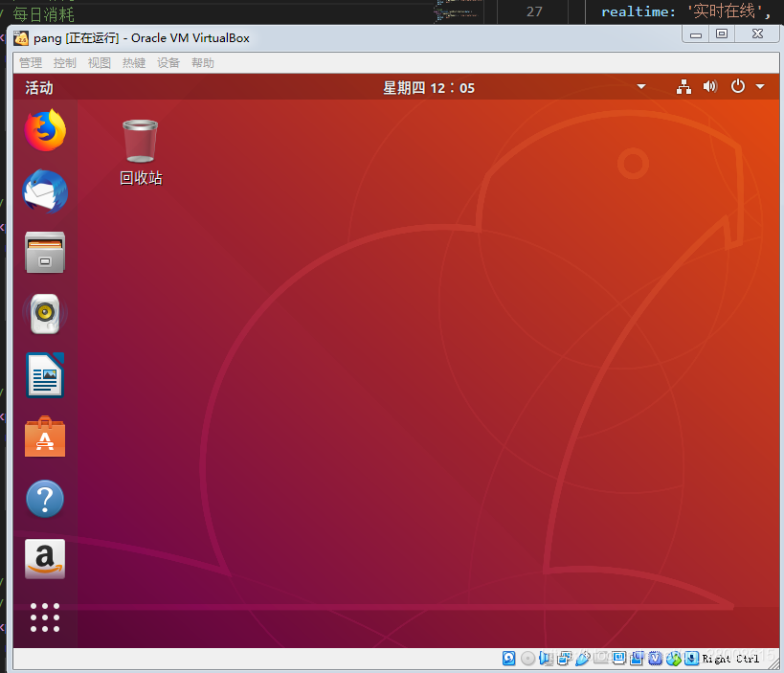Click VirtualBox mouse integration status icon

tap(674, 659)
